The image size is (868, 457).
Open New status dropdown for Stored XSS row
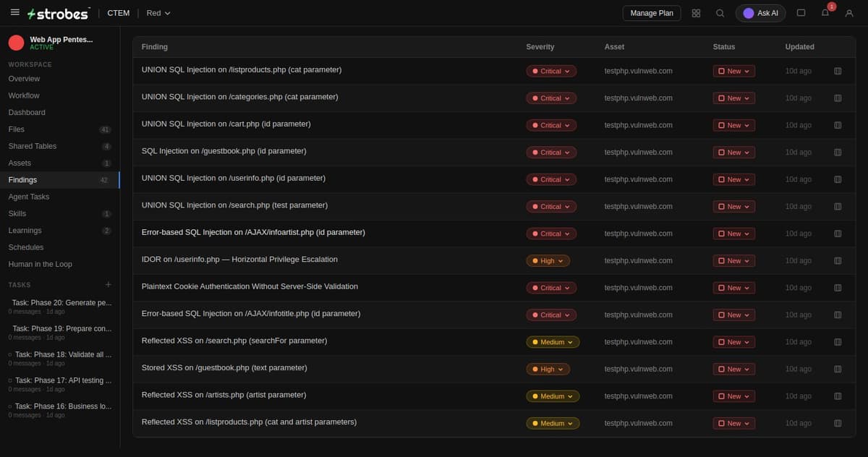tap(734, 370)
